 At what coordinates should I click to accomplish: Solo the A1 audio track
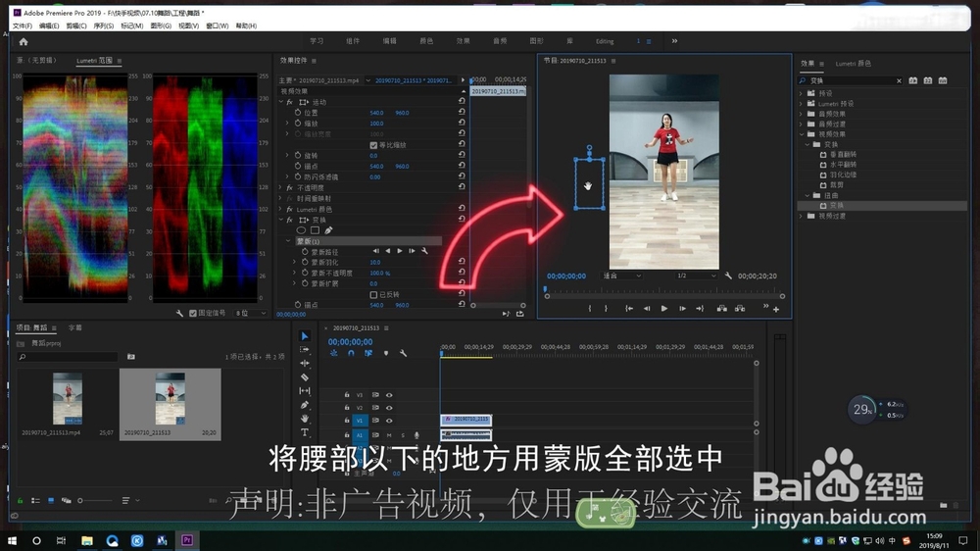[x=403, y=435]
